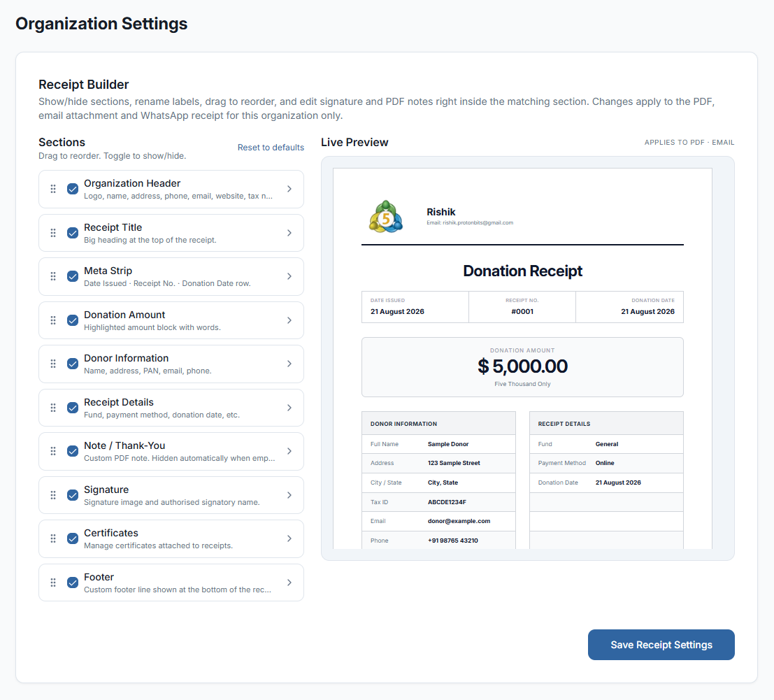
Task: Click the phone number +91 98765 43210
Action: [x=452, y=541]
